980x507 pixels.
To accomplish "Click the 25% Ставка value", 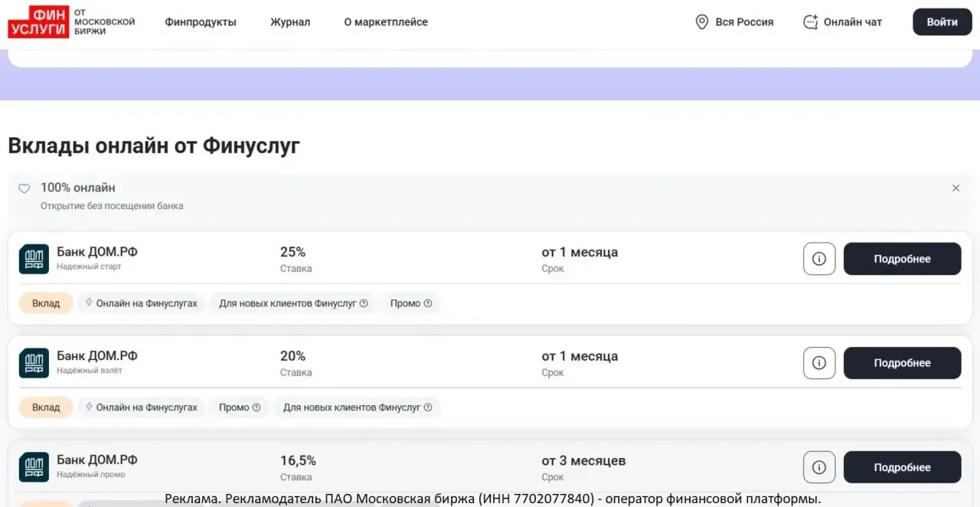I will [x=292, y=252].
